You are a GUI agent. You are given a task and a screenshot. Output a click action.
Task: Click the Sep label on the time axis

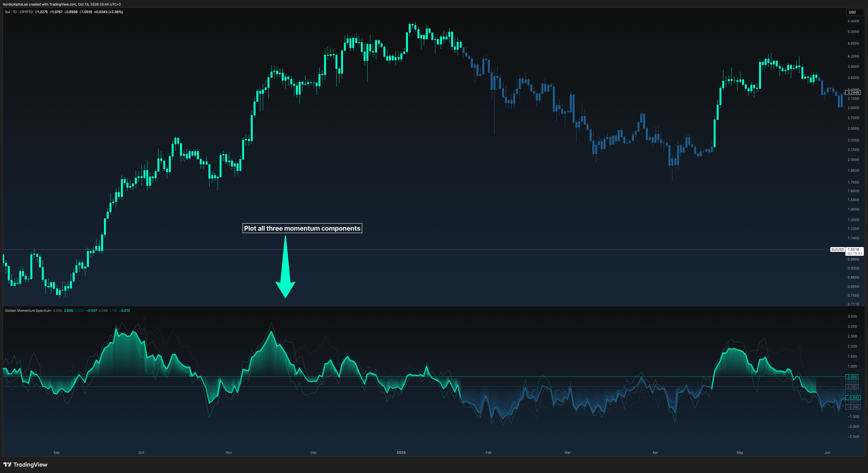click(57, 452)
